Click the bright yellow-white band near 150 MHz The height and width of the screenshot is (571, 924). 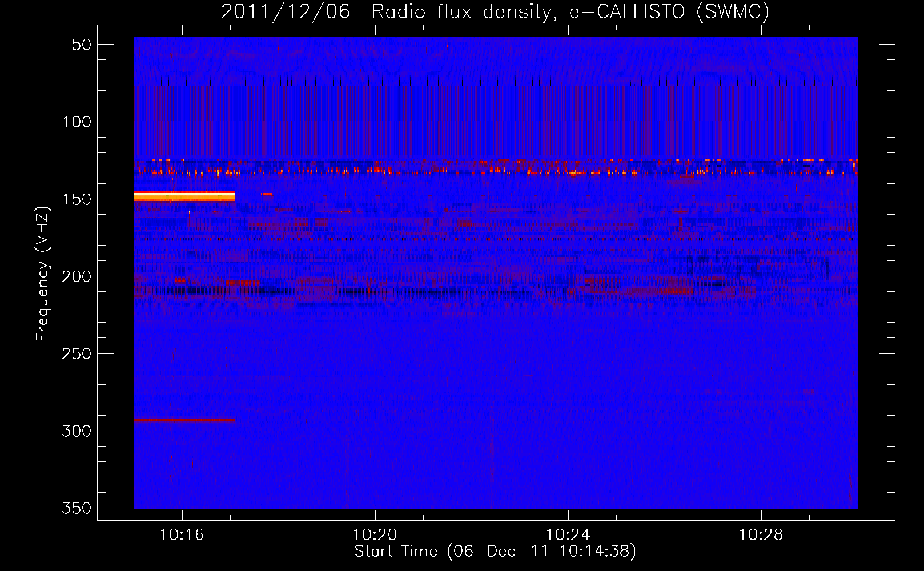[184, 196]
